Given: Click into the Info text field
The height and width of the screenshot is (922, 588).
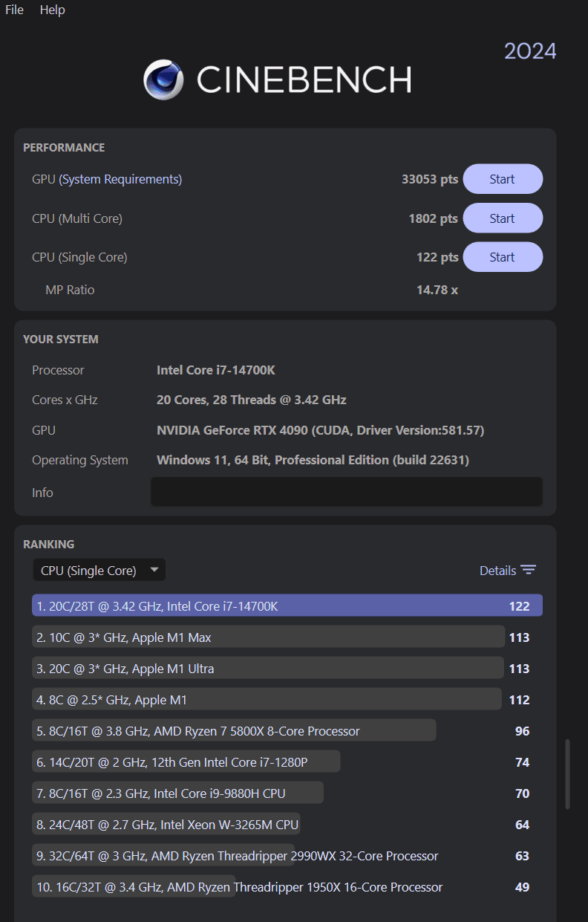Looking at the screenshot, I should [x=347, y=492].
